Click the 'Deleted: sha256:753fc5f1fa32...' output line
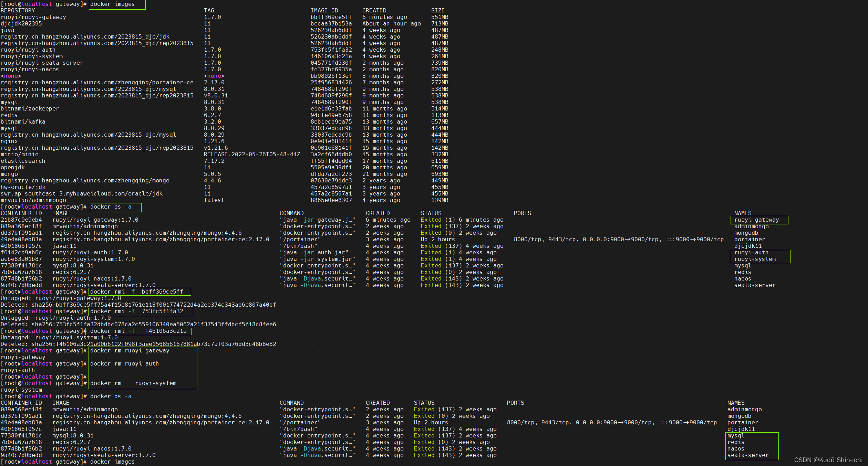 [x=138, y=325]
